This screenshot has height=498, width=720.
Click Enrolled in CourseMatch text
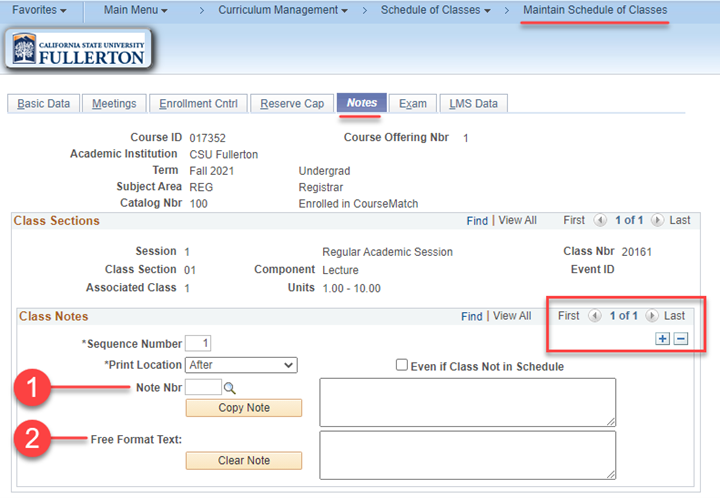358,204
